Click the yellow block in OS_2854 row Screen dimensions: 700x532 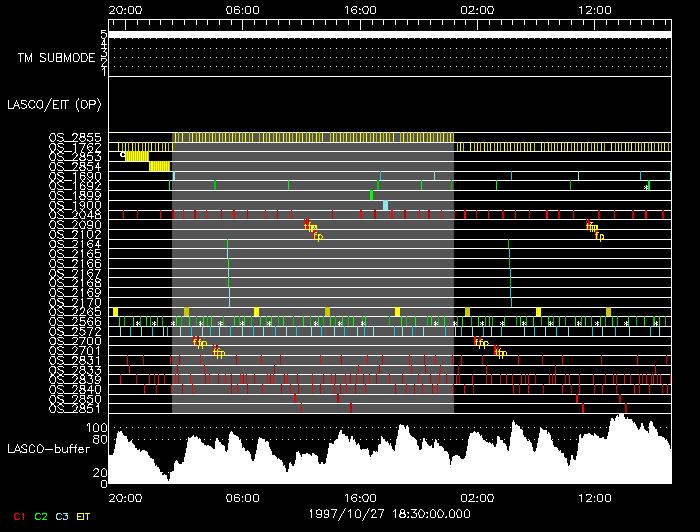pos(159,166)
